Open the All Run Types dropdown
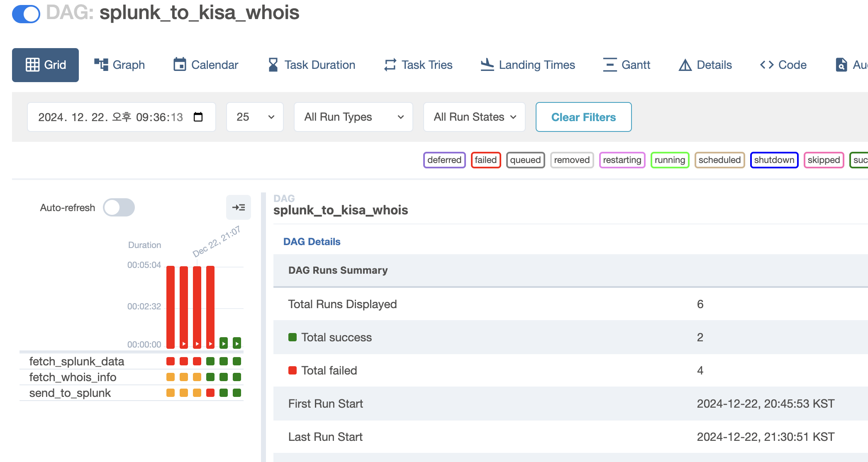This screenshot has width=868, height=462. [x=354, y=117]
